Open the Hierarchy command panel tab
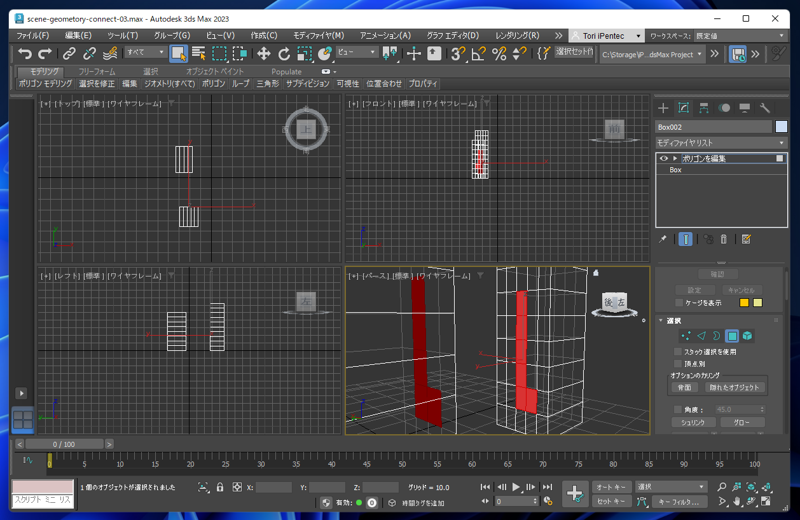 (x=704, y=108)
